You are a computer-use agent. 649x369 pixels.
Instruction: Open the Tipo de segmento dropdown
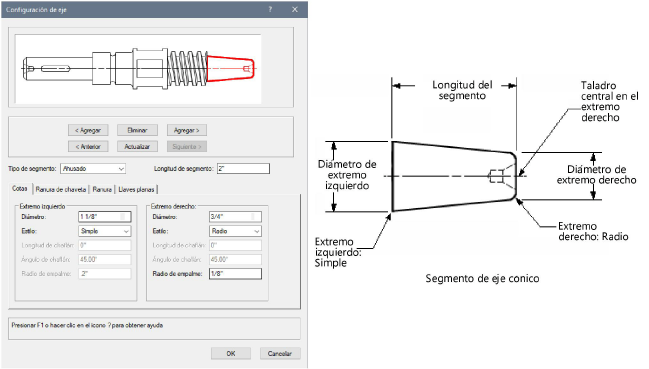tap(93, 169)
